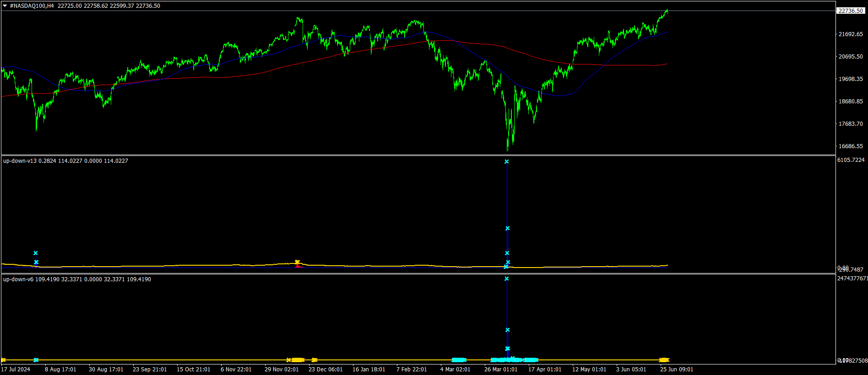868x375 pixels.
Task: Open the chart dropdown triangle beside #NASDAQ100,H4
Action: [x=5, y=6]
